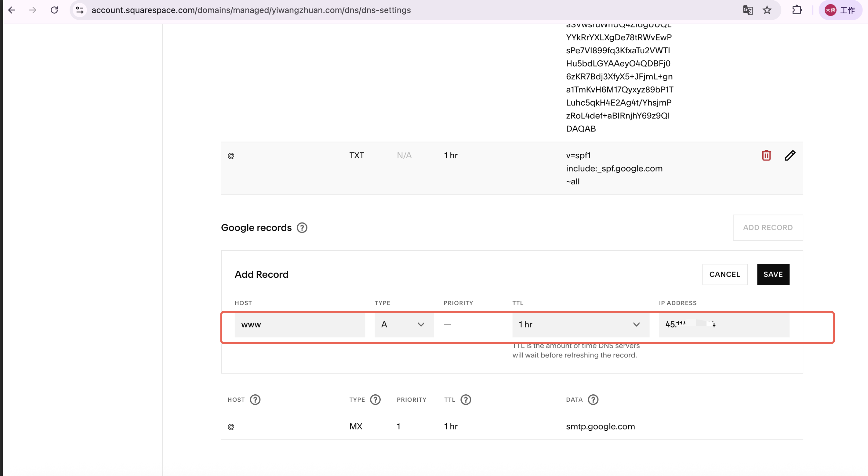
Task: Edit the SPF TXT record with pencil icon
Action: (x=790, y=155)
